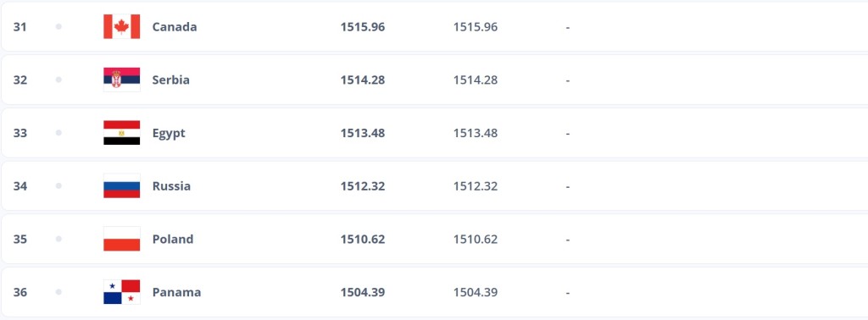
Task: Click the Egypt flag icon
Action: 122,133
